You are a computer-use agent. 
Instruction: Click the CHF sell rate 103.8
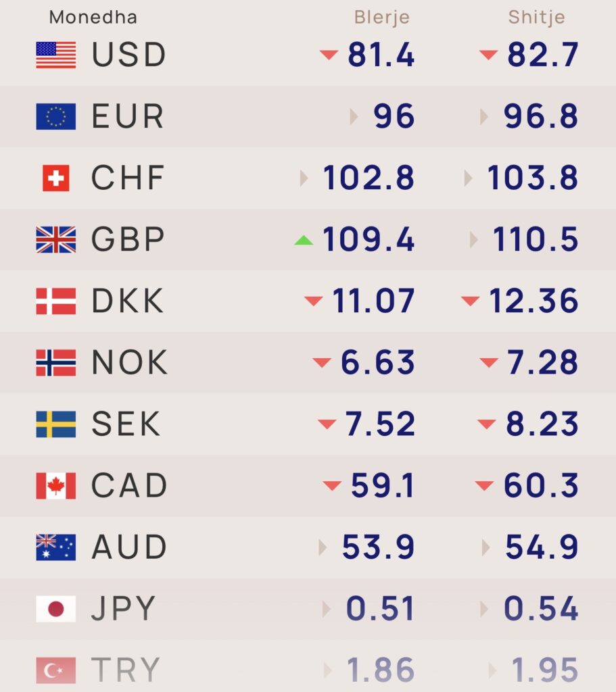tap(533, 178)
